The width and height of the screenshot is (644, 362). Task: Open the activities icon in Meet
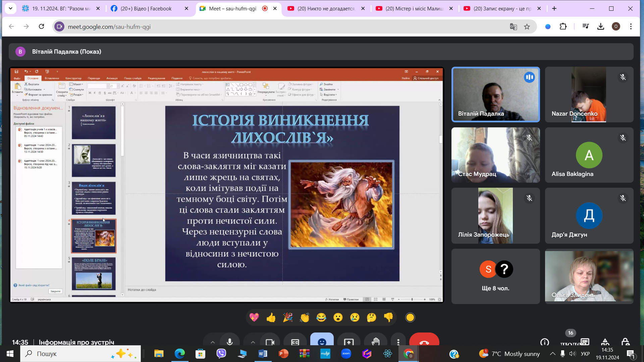605,342
